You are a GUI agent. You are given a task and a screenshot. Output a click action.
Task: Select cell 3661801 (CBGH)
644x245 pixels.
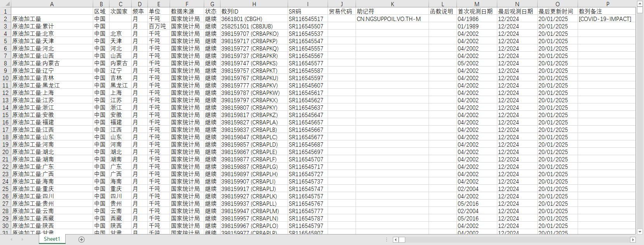[254, 19]
